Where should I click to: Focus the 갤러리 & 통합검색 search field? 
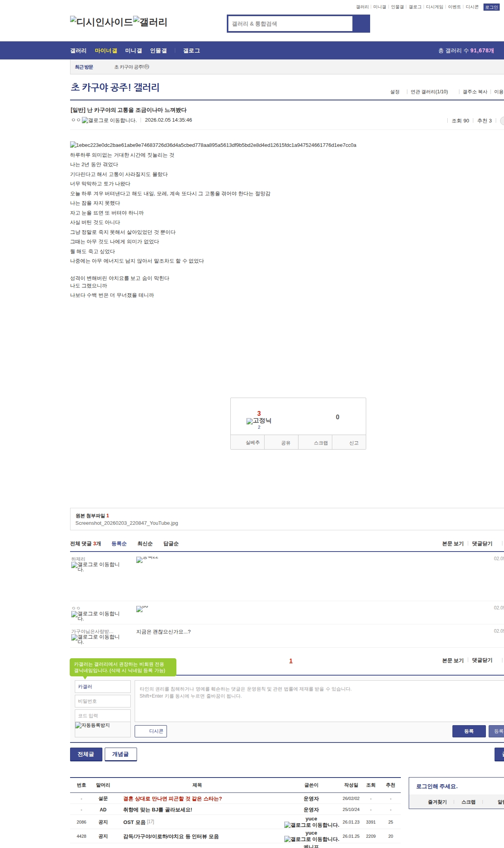click(x=291, y=24)
